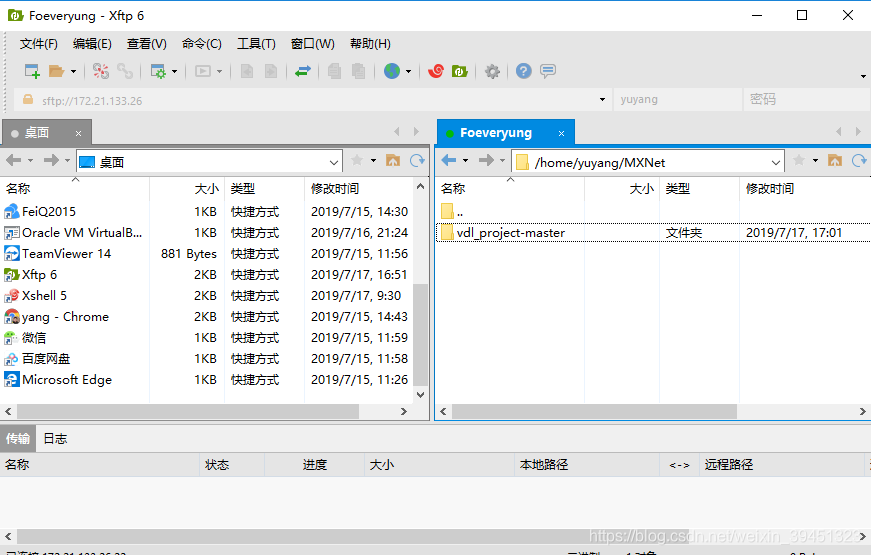Click the chat feedback bubble icon

click(x=548, y=71)
